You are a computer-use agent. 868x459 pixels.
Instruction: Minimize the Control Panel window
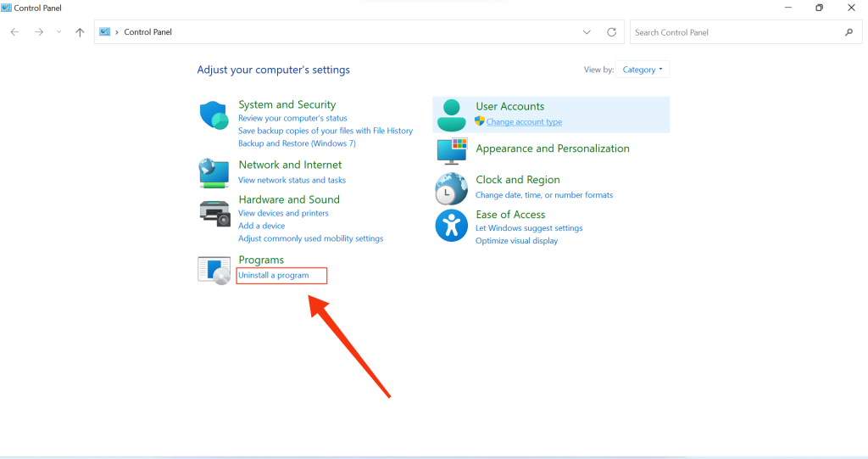tap(787, 8)
